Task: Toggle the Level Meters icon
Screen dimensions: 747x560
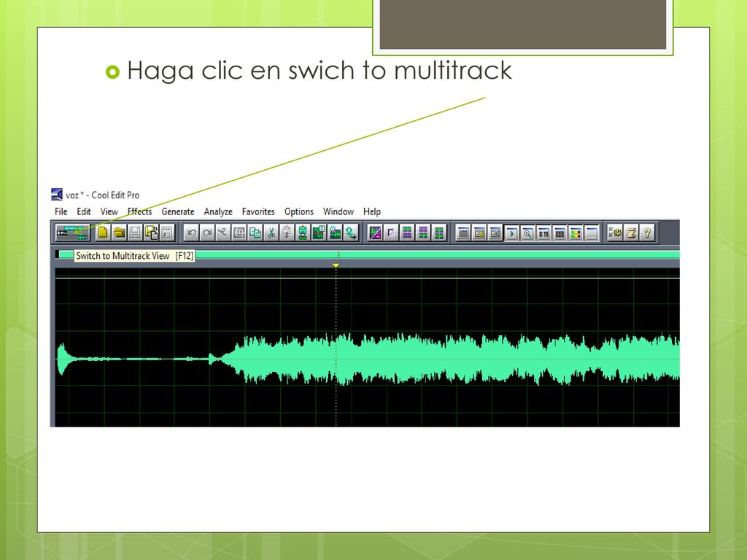Action: pyautogui.click(x=576, y=233)
